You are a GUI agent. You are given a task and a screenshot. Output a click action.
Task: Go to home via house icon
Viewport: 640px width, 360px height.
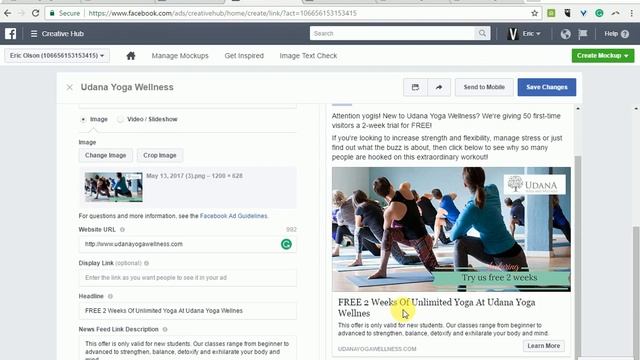(131, 56)
